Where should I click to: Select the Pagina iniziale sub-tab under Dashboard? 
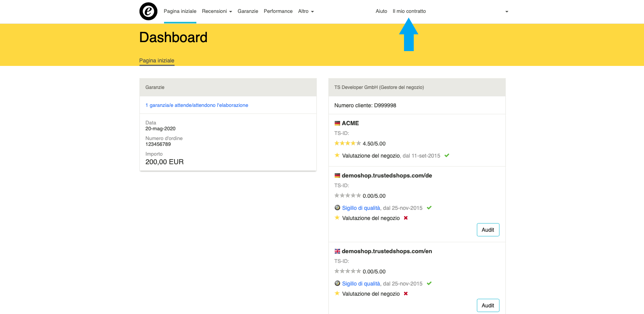157,60
